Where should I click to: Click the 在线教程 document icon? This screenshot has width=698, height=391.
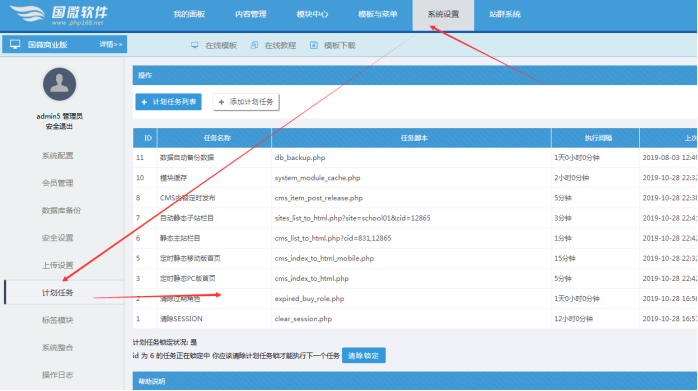pos(254,45)
